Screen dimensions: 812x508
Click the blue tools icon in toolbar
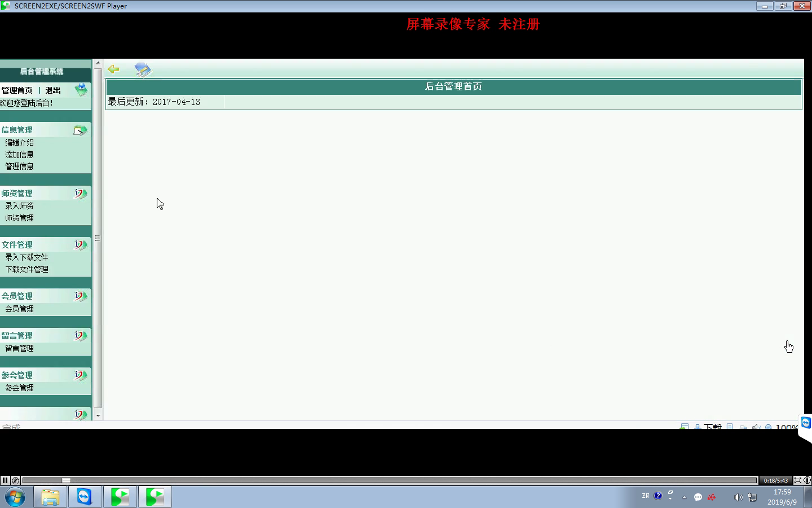[x=143, y=69]
